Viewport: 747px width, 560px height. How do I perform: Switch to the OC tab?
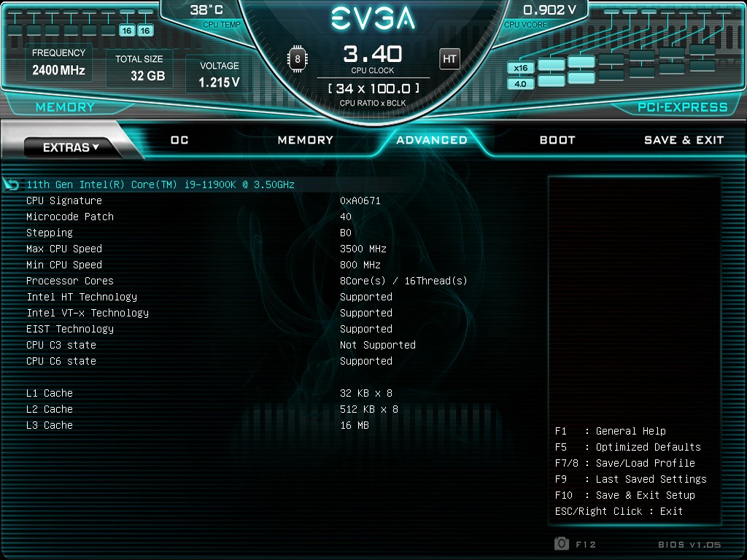(179, 140)
